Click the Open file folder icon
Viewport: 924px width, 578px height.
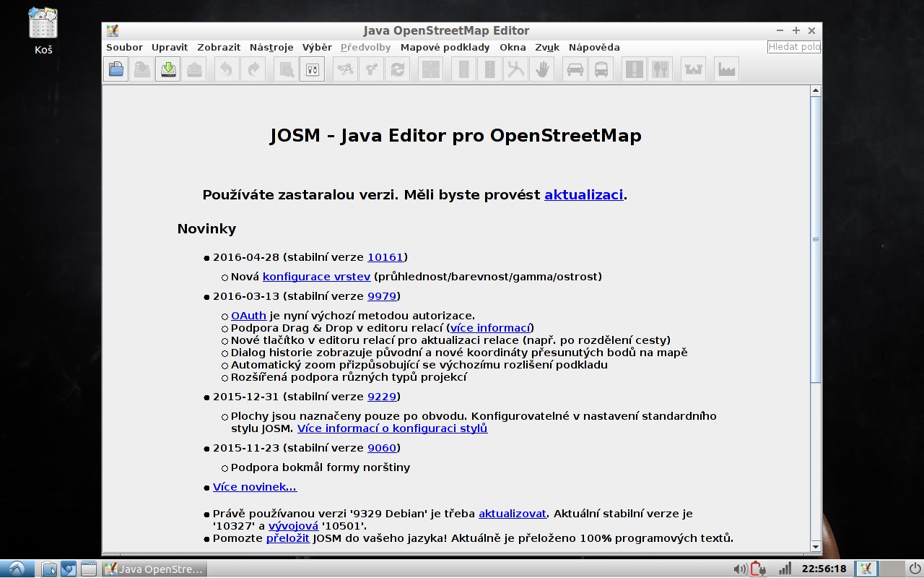tap(116, 69)
